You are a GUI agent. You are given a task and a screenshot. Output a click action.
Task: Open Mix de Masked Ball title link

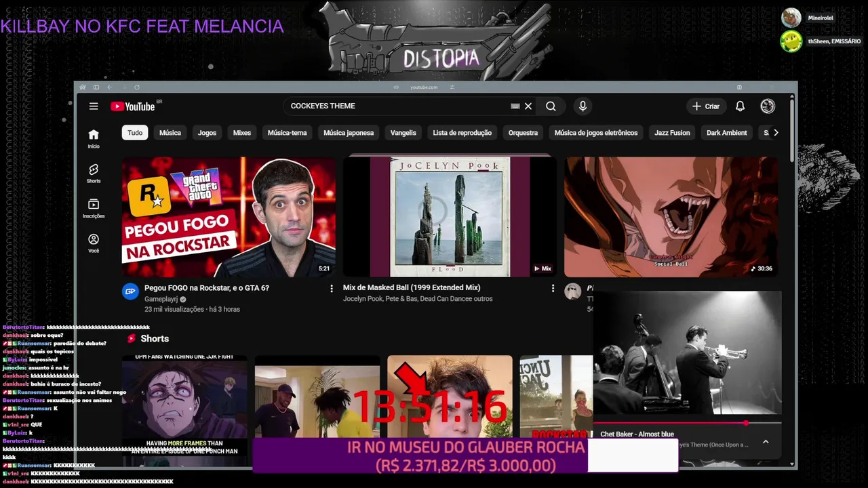pos(412,288)
